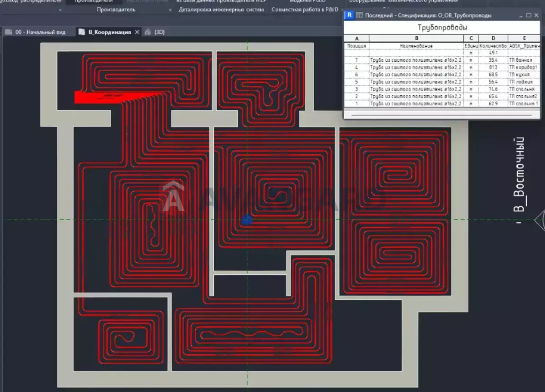The image size is (545, 392).
Task: Click the Revit "R" logo in schedule window
Action: pyautogui.click(x=349, y=15)
